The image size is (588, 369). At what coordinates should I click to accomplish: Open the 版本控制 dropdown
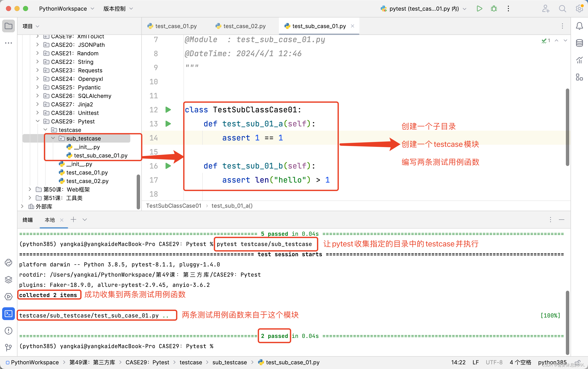point(118,9)
